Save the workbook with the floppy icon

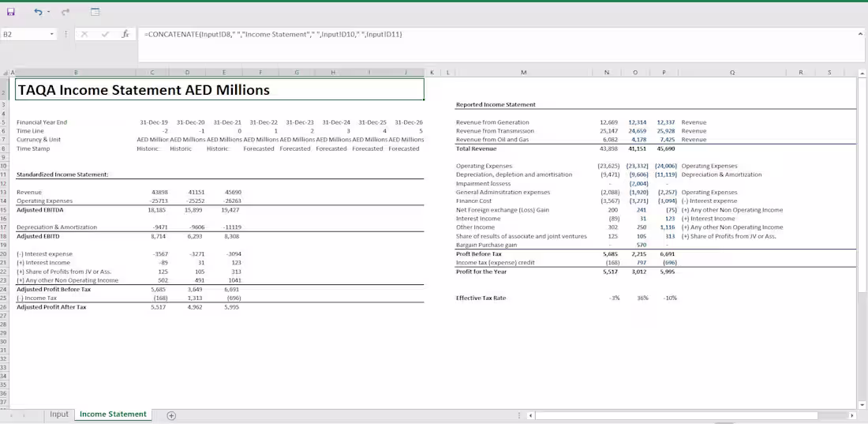(10, 12)
